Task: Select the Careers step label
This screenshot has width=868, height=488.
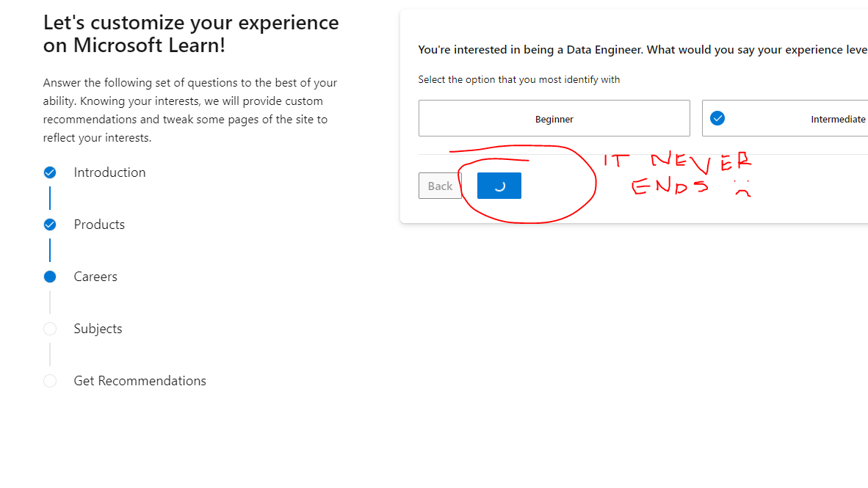Action: click(x=95, y=276)
